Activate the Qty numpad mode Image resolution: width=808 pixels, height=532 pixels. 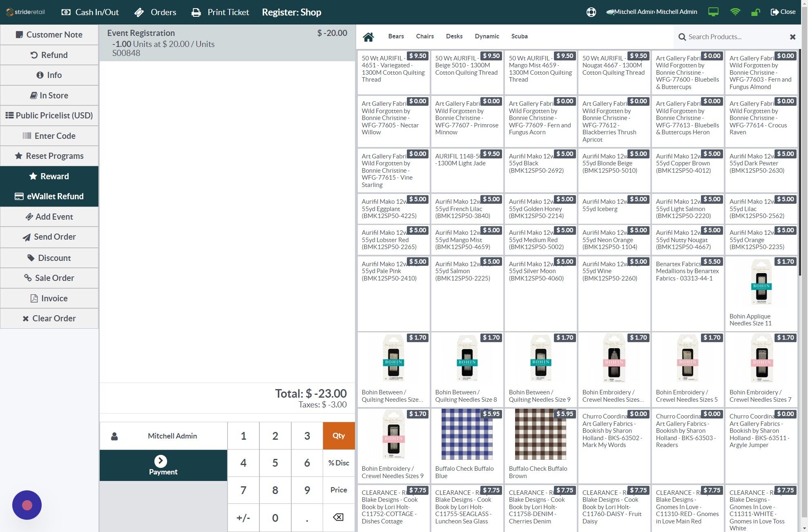click(x=339, y=436)
